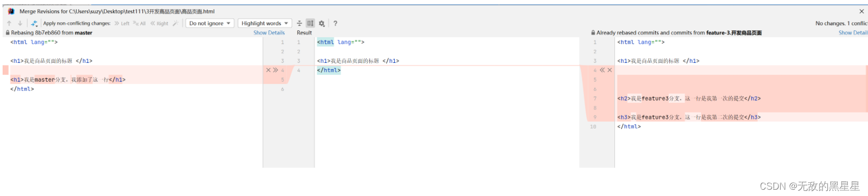Click the h1 title line in right pane
The height and width of the screenshot is (196, 868).
point(658,61)
